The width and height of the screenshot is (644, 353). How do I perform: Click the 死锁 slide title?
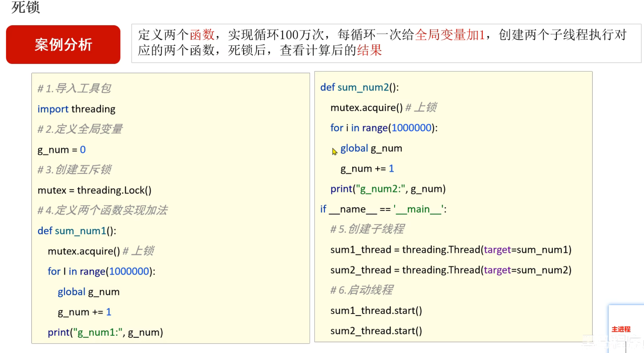click(25, 7)
